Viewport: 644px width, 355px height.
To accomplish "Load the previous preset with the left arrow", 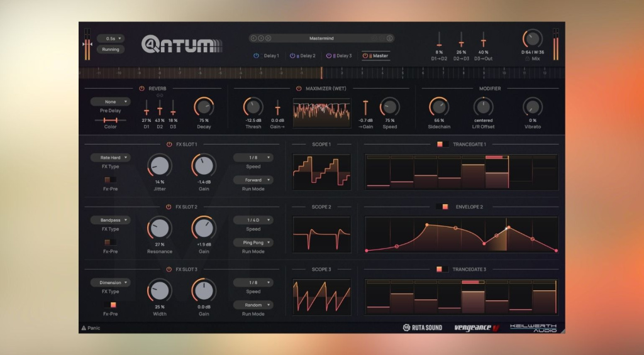I will tap(253, 38).
